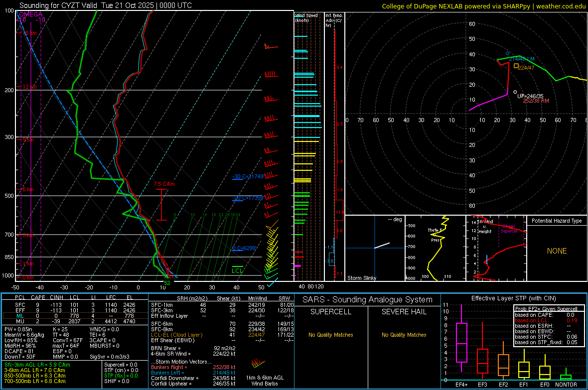Click the LCL-EL (Cloud Layer) row

(x=222, y=335)
